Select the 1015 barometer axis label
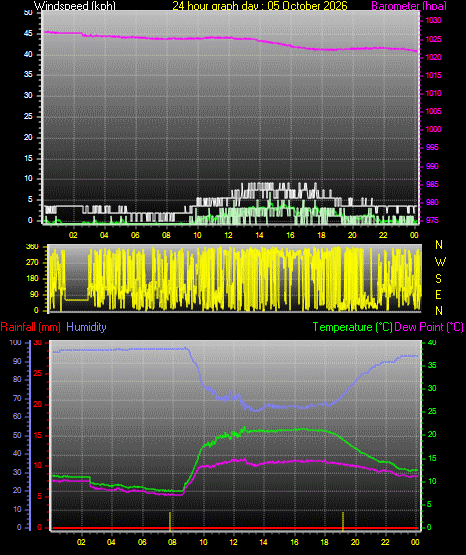Screen dimensions: 466x555 [x=433, y=75]
